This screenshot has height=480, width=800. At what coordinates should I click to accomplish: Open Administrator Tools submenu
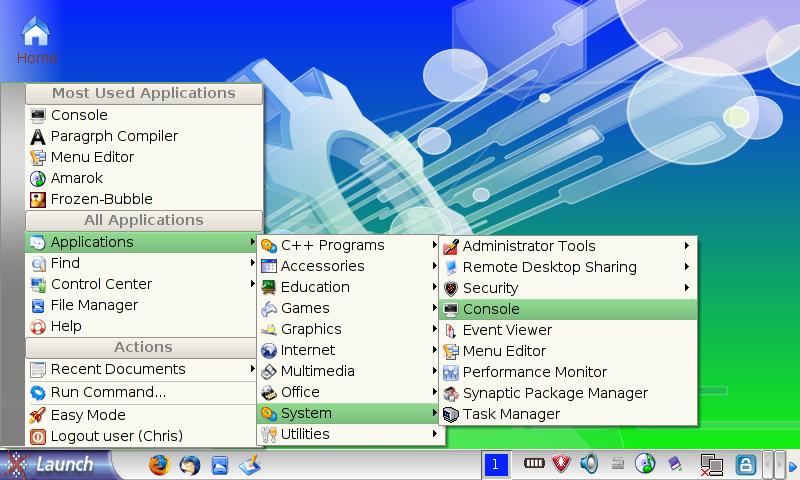pyautogui.click(x=568, y=246)
